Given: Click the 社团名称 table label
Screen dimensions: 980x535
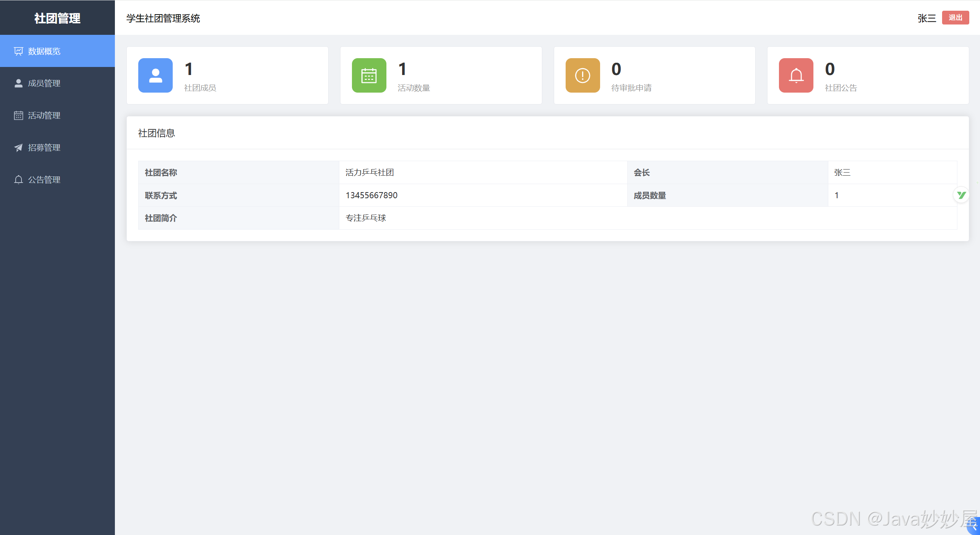Looking at the screenshot, I should click(161, 173).
